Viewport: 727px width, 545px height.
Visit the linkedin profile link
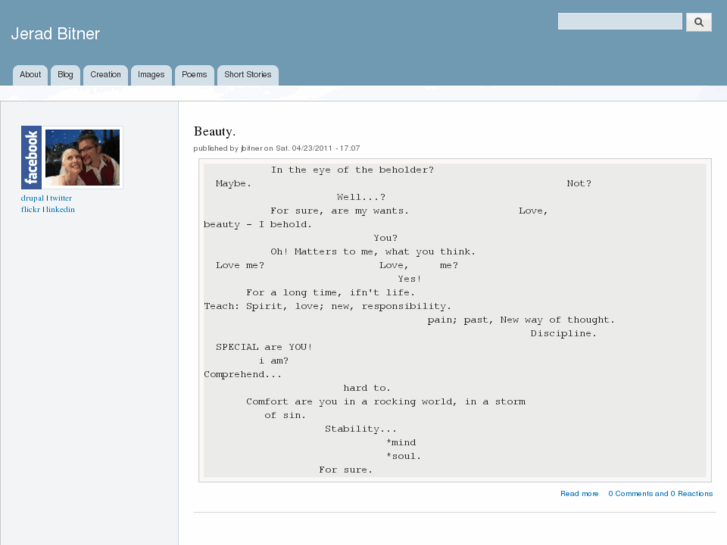(60, 210)
